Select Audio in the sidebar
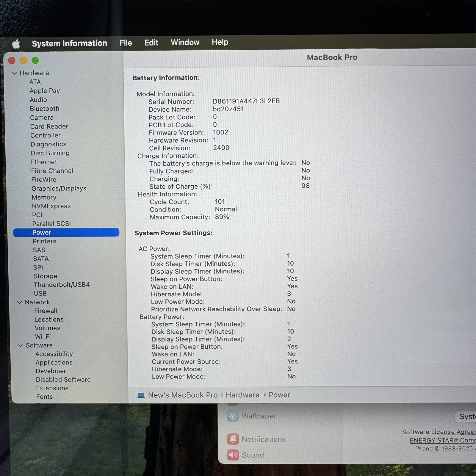 [x=38, y=100]
